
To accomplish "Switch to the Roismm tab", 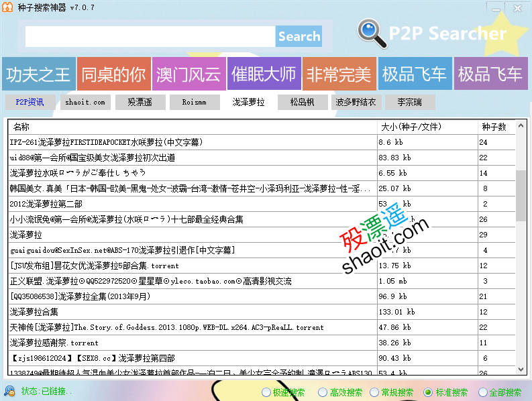I will [x=195, y=102].
